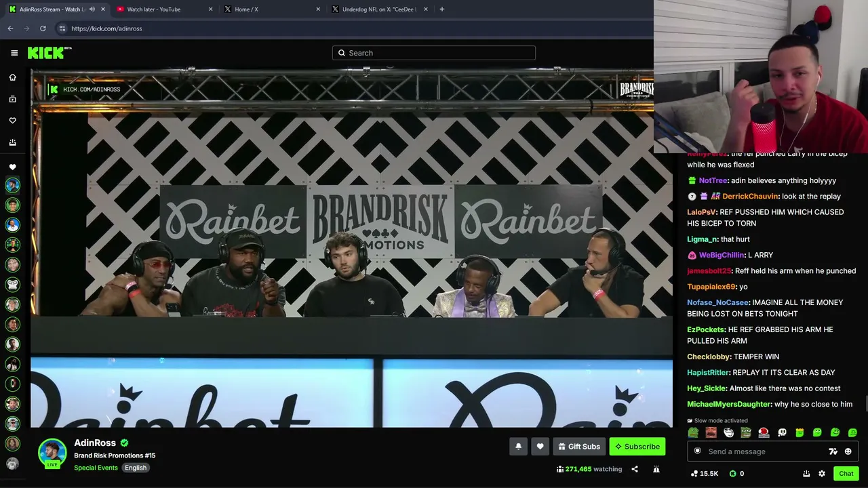Screen dimensions: 868x488
Task: Open a new browser tab
Action: (442, 9)
